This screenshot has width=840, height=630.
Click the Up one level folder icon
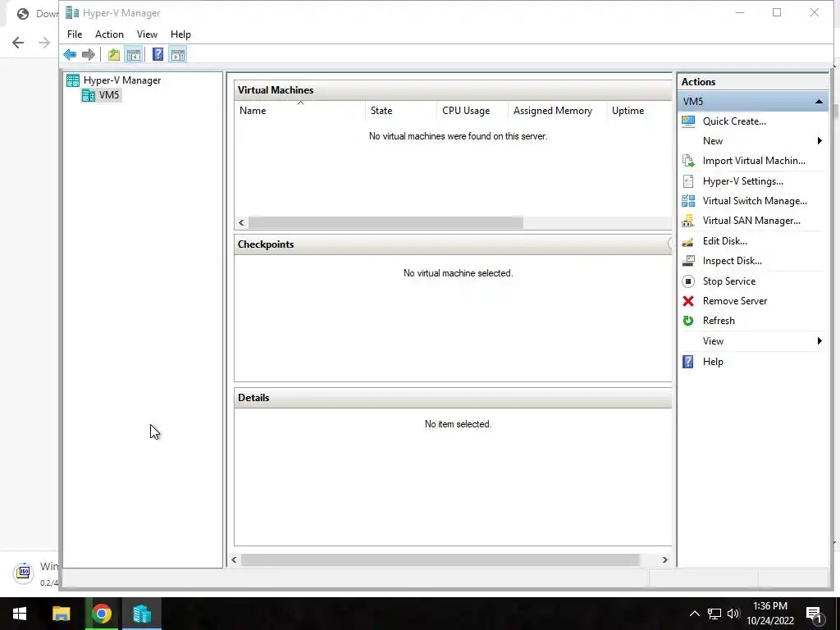coord(113,54)
